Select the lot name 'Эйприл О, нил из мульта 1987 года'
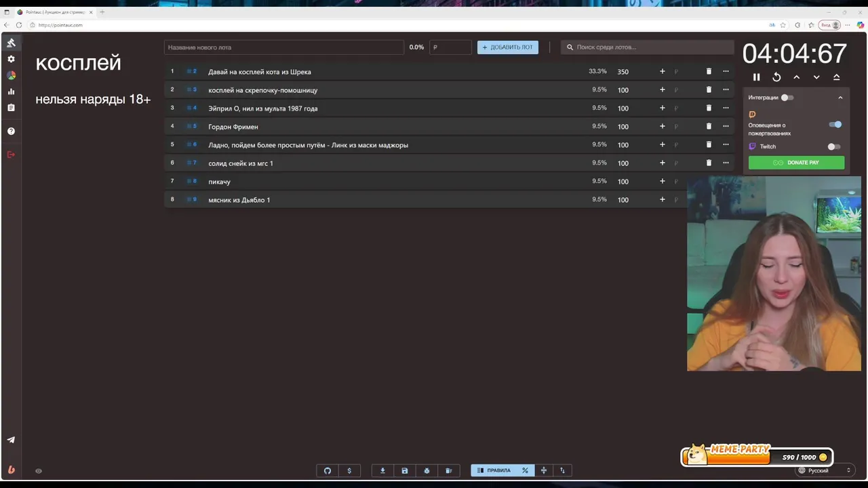The width and height of the screenshot is (868, 488). coord(263,108)
